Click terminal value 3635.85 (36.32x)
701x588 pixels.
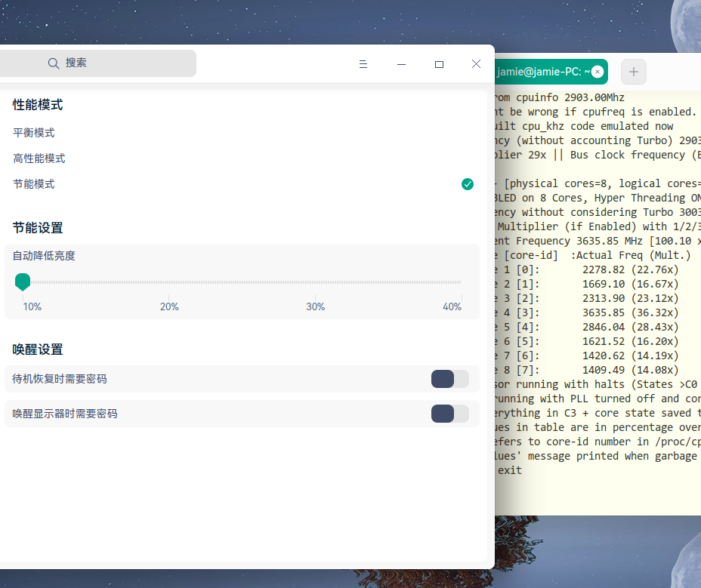point(630,312)
